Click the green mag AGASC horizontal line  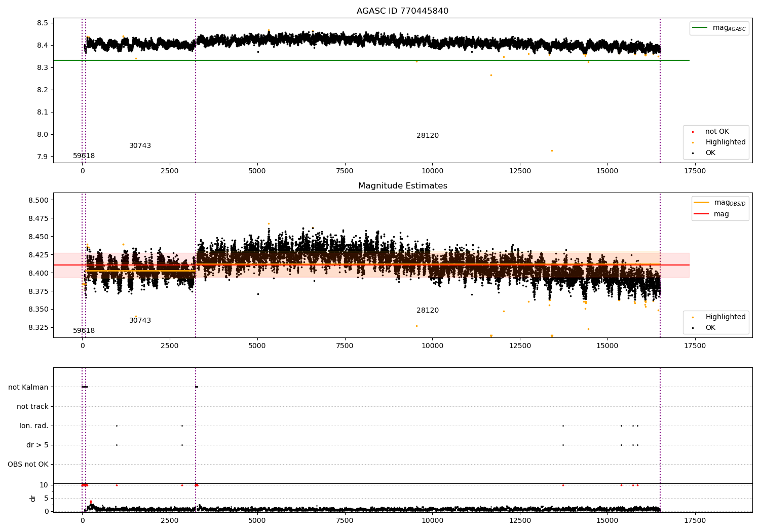click(371, 60)
